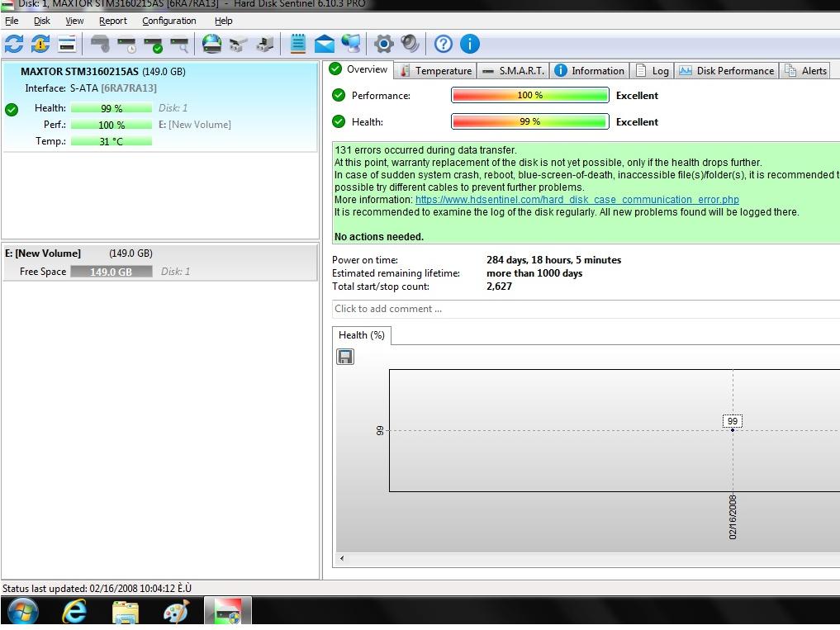This screenshot has height=630, width=840.
Task: Click '131 errors occurred during data transfer.' text
Action: point(425,150)
